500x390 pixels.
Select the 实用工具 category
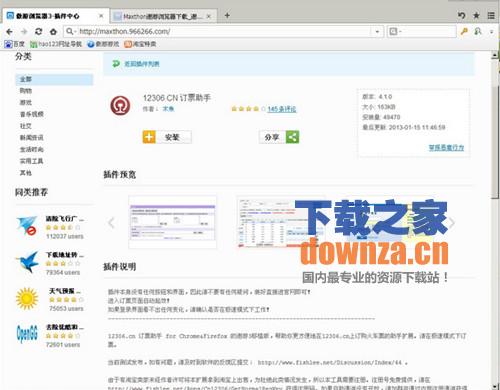[x=32, y=161]
